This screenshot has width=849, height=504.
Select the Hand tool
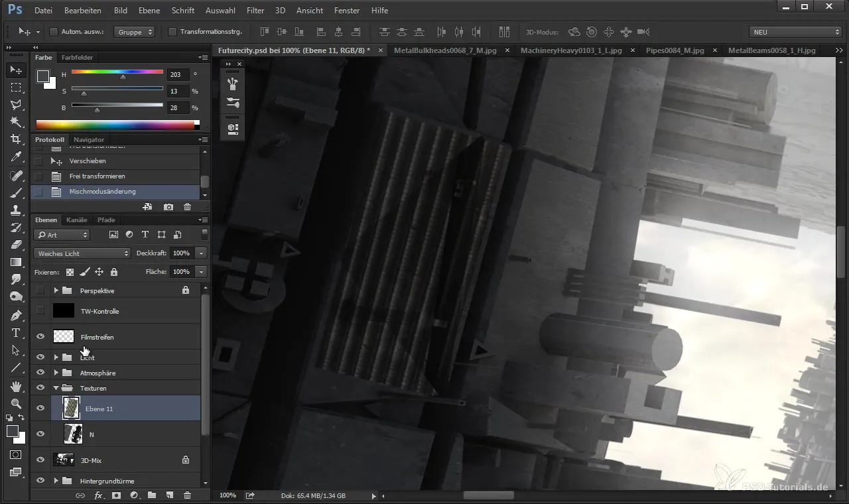pyautogui.click(x=16, y=387)
